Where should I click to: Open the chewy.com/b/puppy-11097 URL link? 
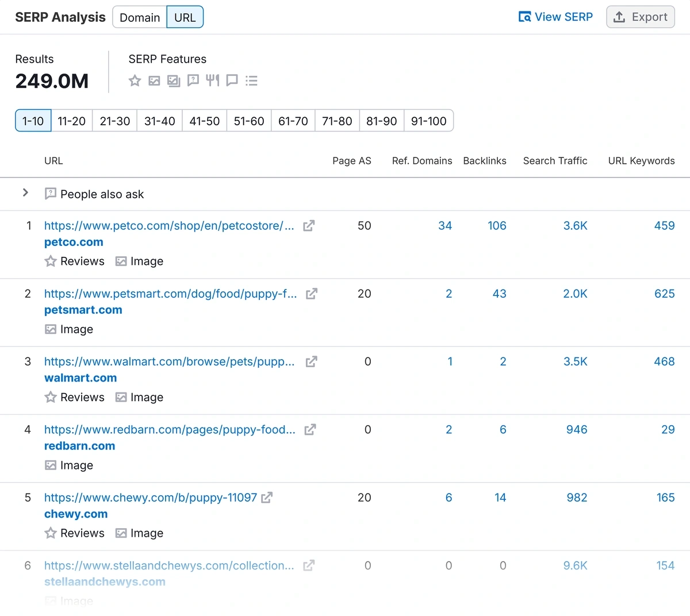point(151,498)
